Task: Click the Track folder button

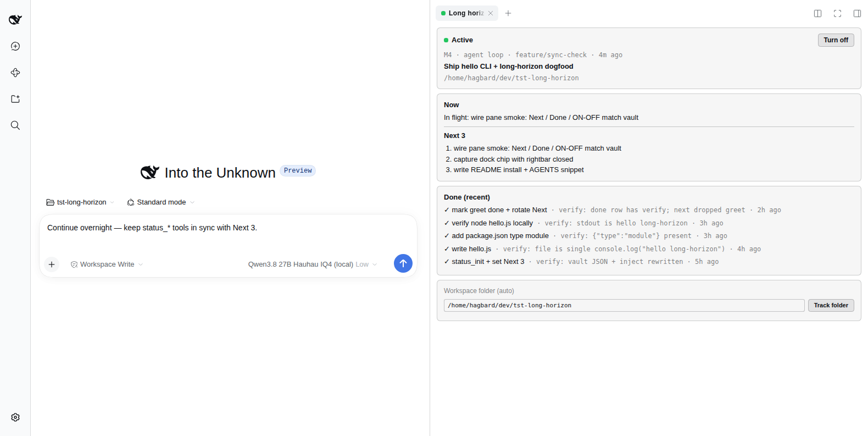Action: point(831,306)
